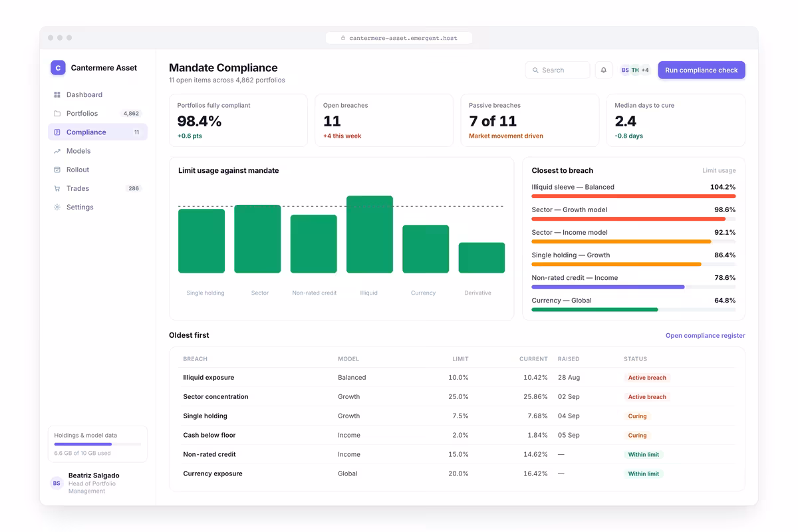Click the Models trend-line icon
Image resolution: width=798 pixels, height=532 pixels.
[57, 151]
